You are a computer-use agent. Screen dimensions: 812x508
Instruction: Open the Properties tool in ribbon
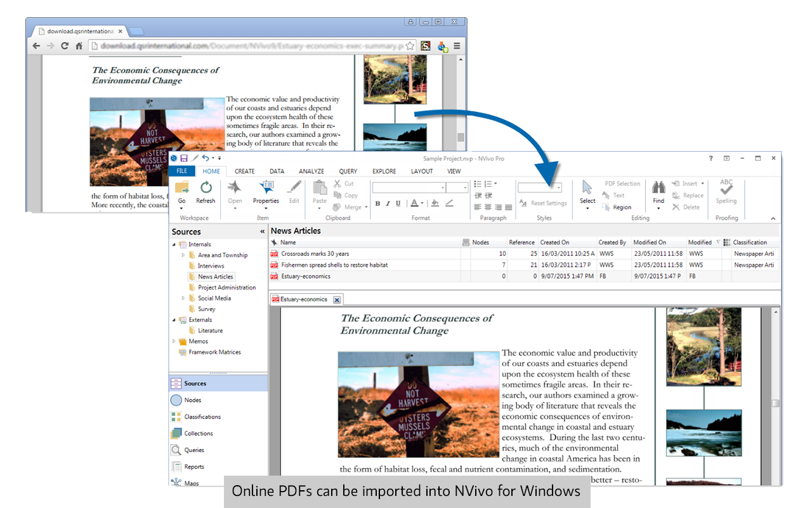[x=266, y=188]
